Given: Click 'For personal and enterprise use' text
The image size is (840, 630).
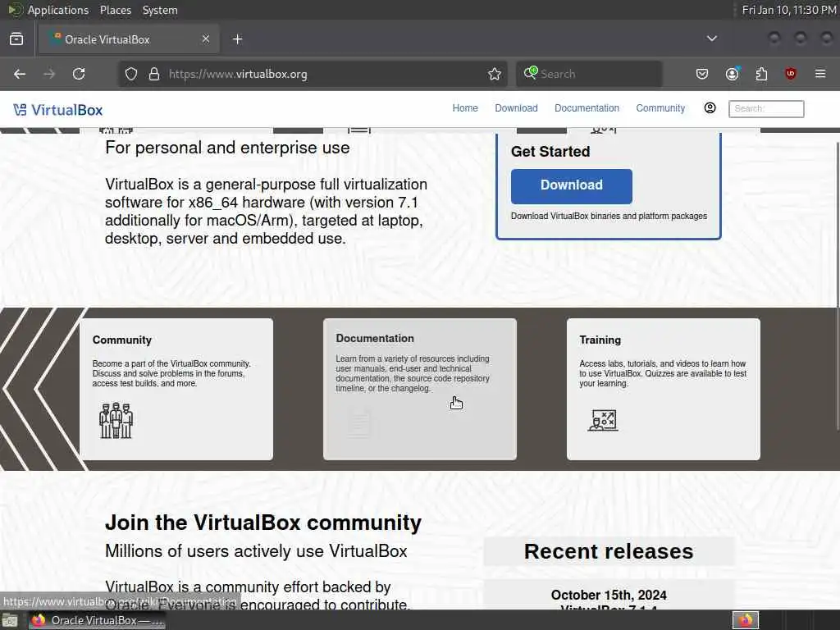Looking at the screenshot, I should click(227, 148).
